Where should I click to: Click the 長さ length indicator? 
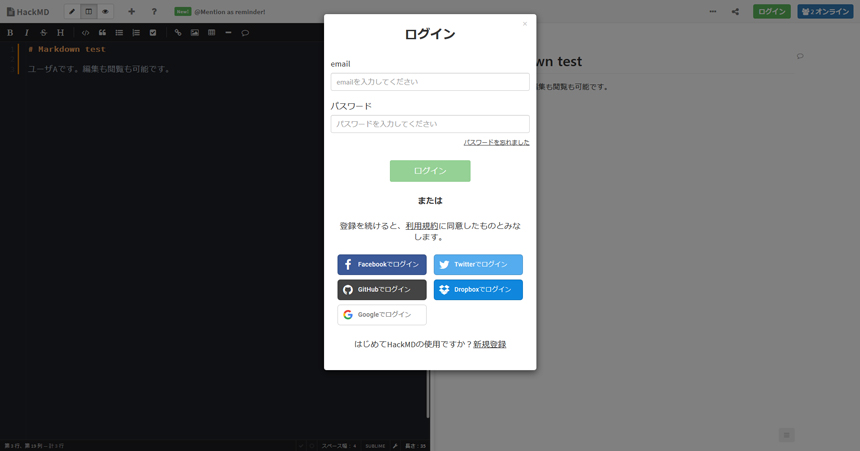point(415,446)
